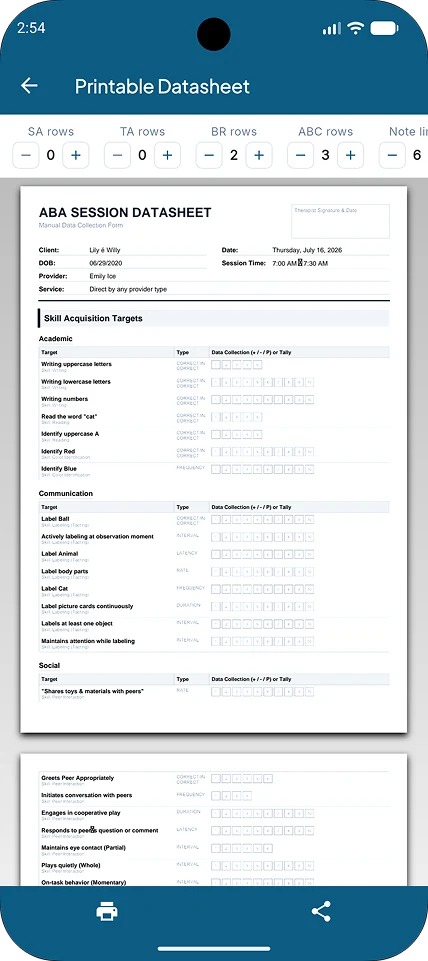Image resolution: width=428 pixels, height=961 pixels.
Task: Tap the Maintains eye contact (Partial) target
Action: [x=83, y=848]
